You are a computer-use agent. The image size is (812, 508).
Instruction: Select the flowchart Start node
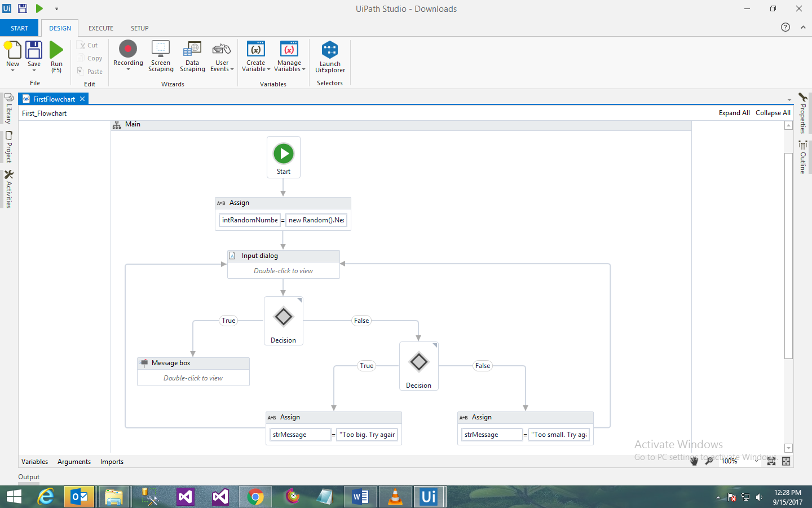coord(284,157)
